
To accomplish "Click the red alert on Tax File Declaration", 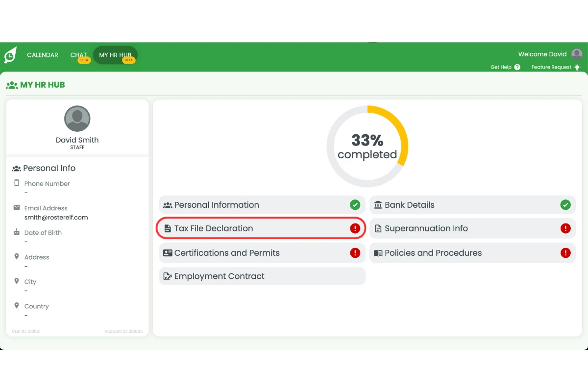I will pos(355,228).
